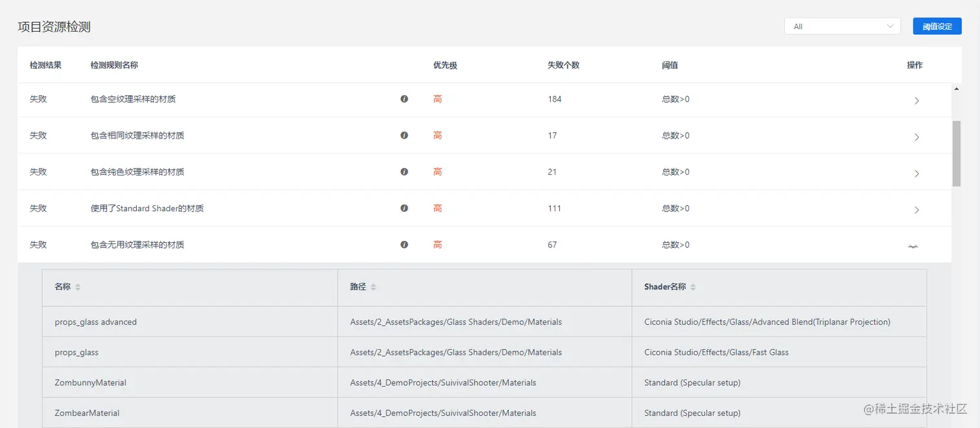Click info icon for 包含相同纹理采样的材质
The image size is (980, 428).
pos(404,135)
